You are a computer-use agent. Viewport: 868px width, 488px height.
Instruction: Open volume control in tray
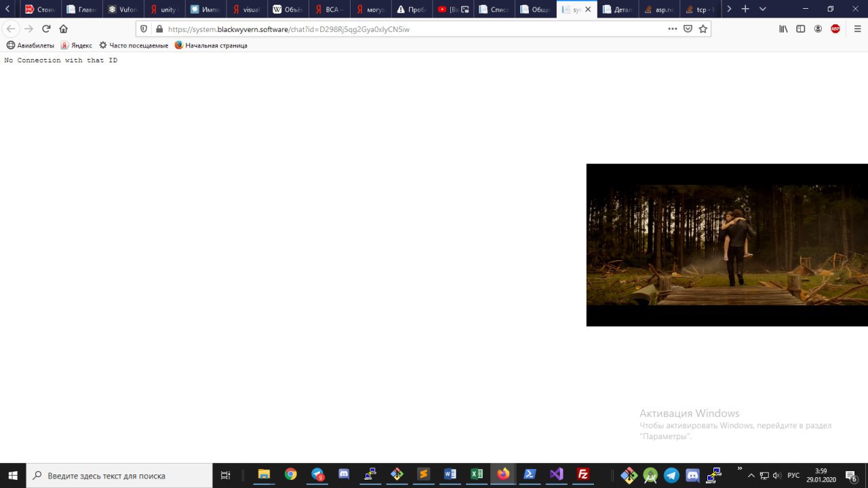(776, 475)
